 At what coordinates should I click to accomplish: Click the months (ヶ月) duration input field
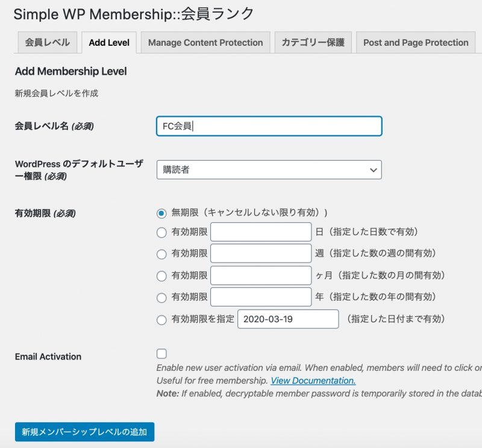pyautogui.click(x=261, y=275)
